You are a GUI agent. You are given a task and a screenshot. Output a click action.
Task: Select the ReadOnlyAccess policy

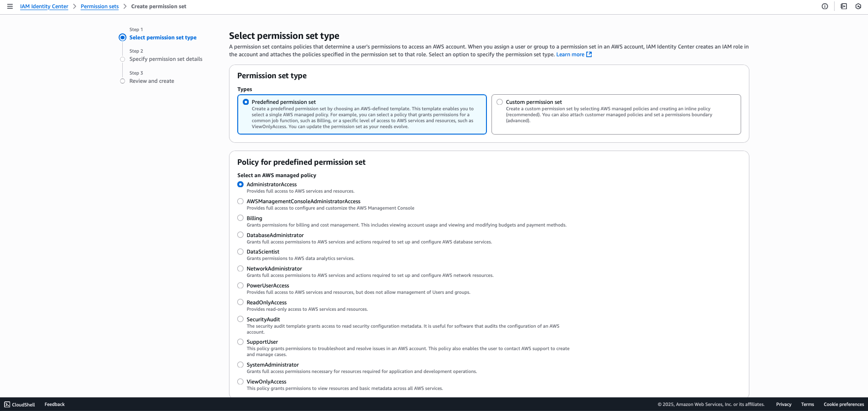point(240,302)
